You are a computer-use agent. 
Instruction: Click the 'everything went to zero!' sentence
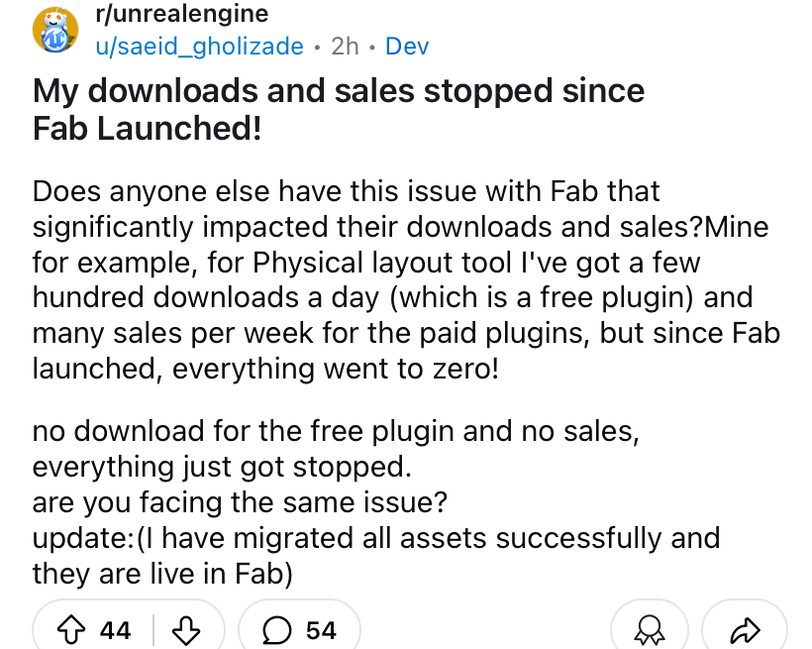click(336, 369)
